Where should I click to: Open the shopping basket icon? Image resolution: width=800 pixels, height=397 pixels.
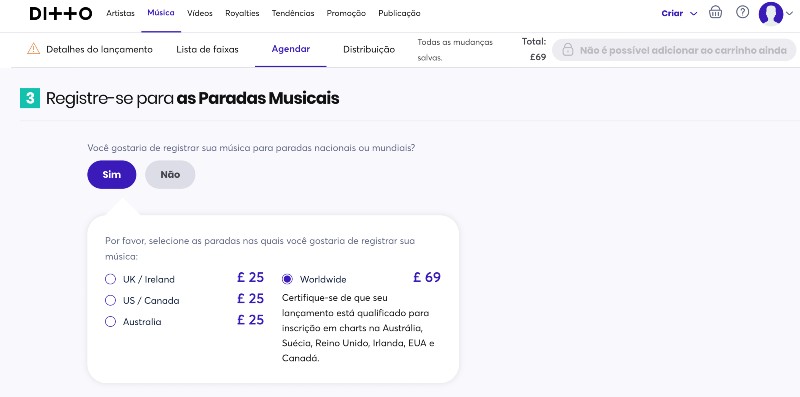click(x=715, y=13)
